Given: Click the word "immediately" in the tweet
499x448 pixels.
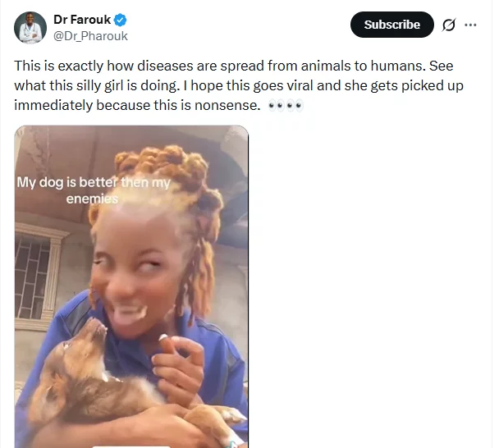Looking at the screenshot, I should 54,107.
